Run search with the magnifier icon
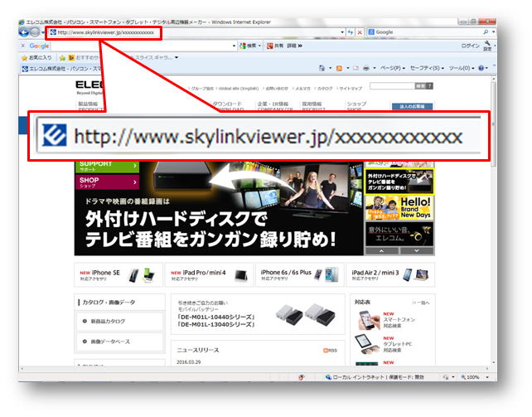The image size is (532, 417). (486, 32)
